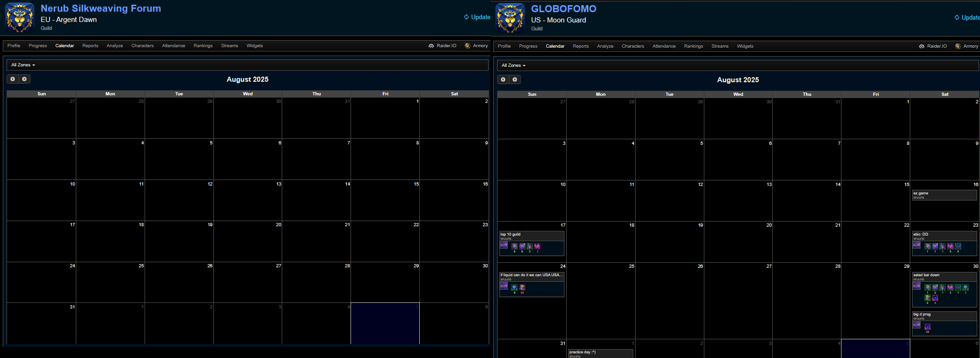Click next month arrow in GLOBOFOMO calendar
980x358 pixels.
(515, 79)
